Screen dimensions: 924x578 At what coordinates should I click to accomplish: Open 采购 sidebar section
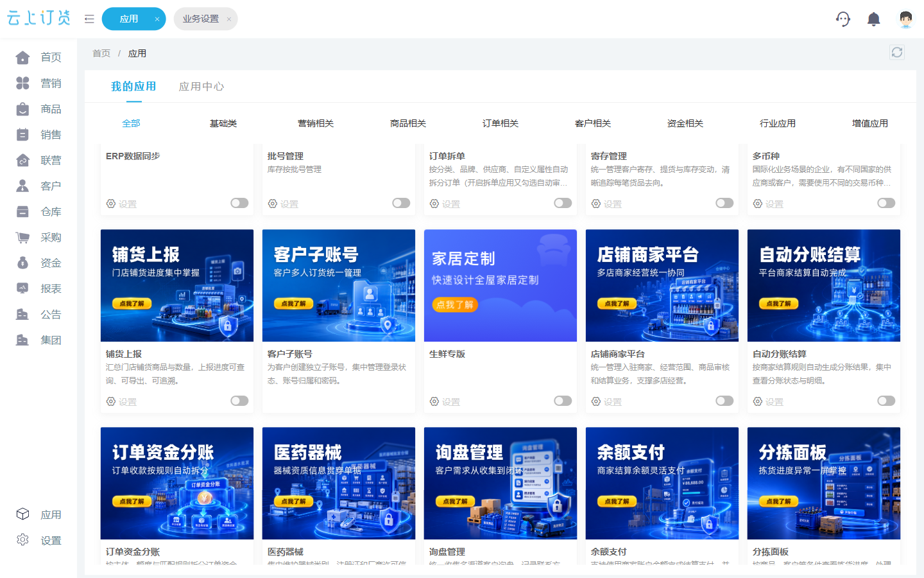[x=38, y=237]
